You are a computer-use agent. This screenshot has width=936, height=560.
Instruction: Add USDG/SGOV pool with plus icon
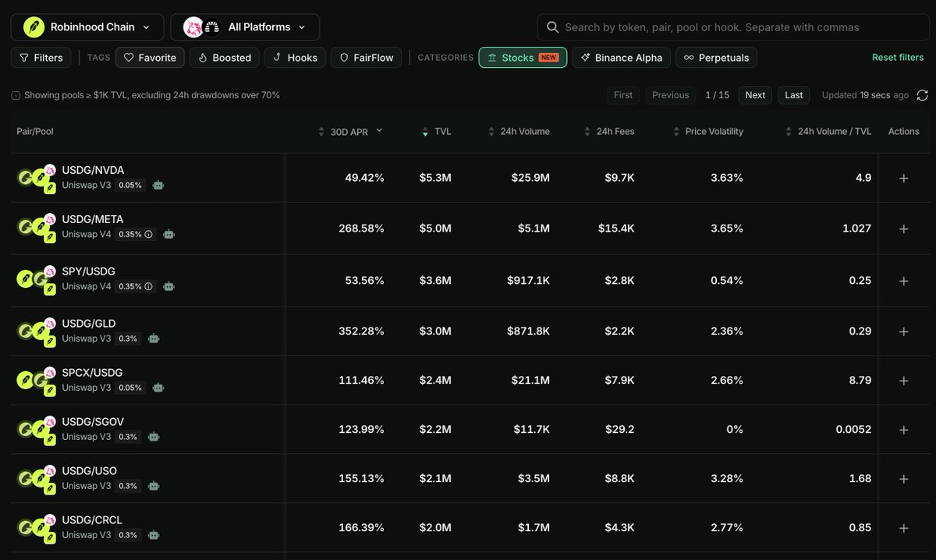click(x=904, y=430)
